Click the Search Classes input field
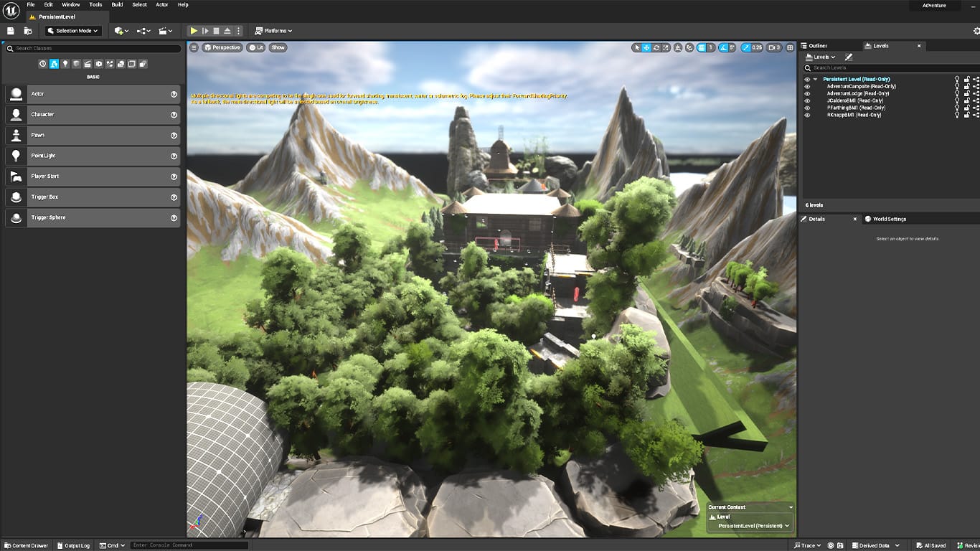This screenshot has height=551, width=980. click(93, 48)
